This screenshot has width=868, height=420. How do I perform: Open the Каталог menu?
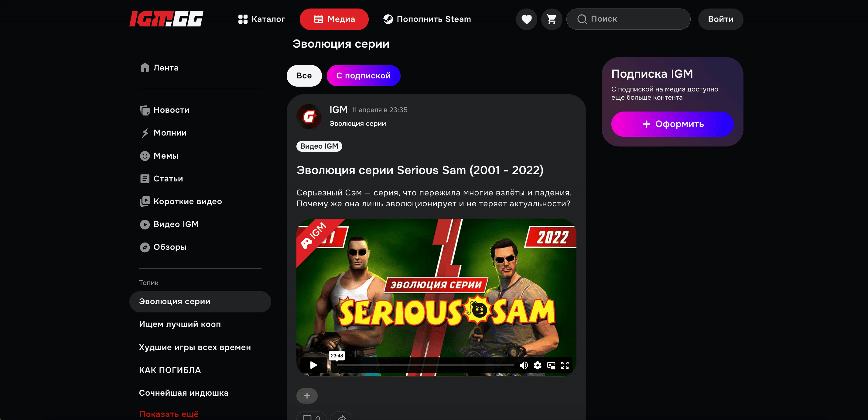click(261, 19)
